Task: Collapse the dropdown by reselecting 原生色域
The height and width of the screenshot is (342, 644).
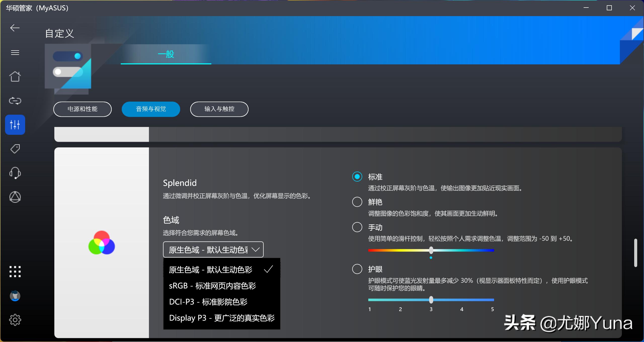Action: click(211, 269)
